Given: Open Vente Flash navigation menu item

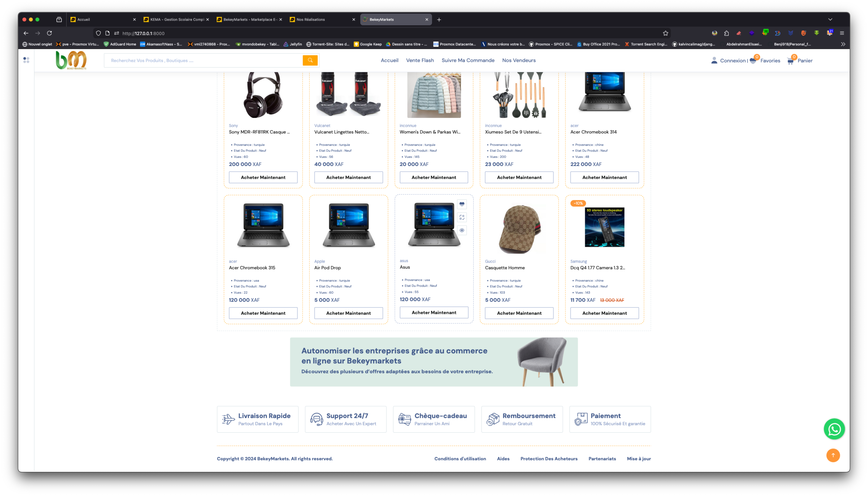Looking at the screenshot, I should pyautogui.click(x=420, y=60).
